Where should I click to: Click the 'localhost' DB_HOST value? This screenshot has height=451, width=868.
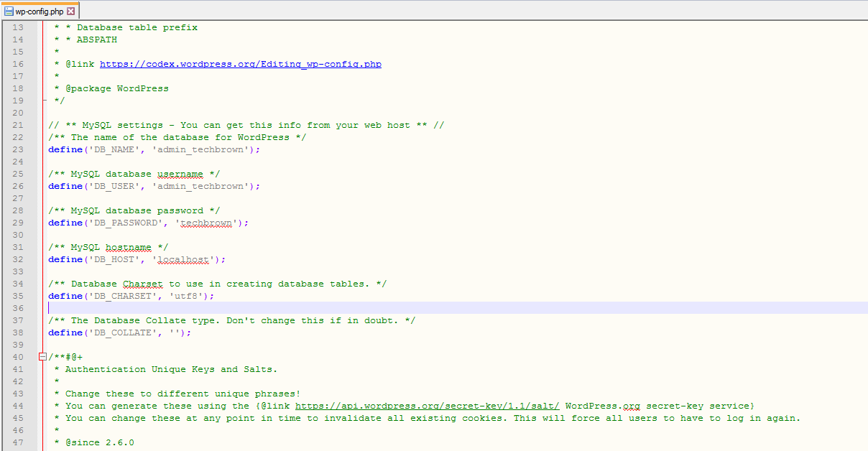tap(183, 259)
